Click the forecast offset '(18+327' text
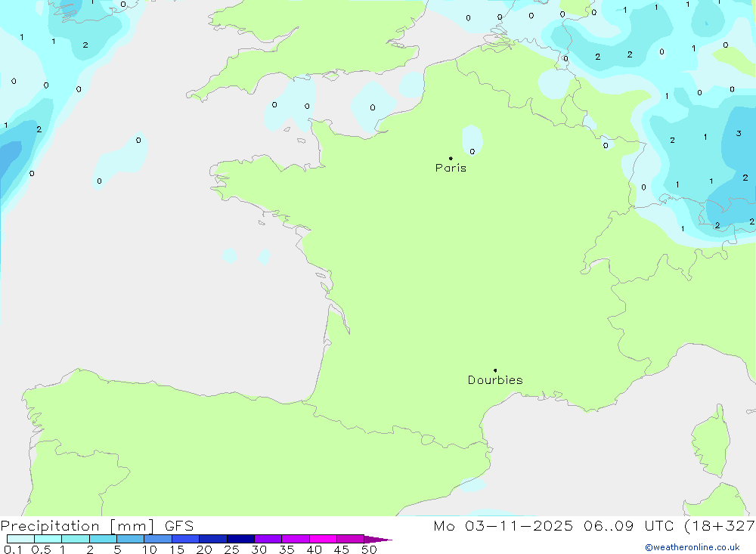Screen dimensions: 756x554 coord(720,526)
